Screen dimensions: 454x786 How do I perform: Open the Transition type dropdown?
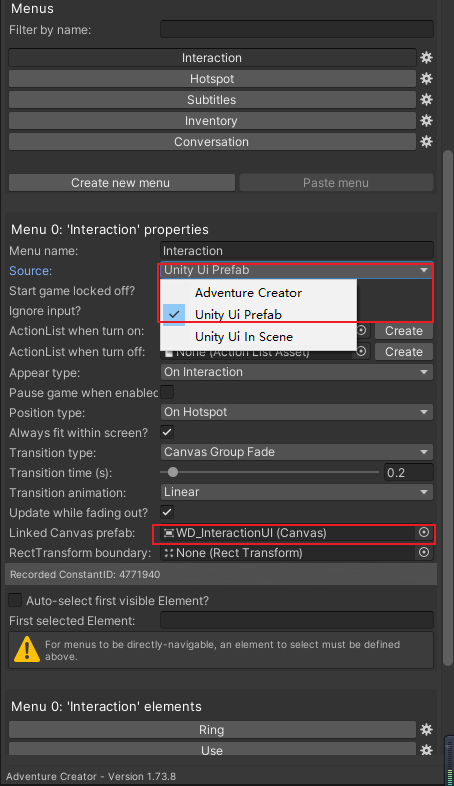297,452
